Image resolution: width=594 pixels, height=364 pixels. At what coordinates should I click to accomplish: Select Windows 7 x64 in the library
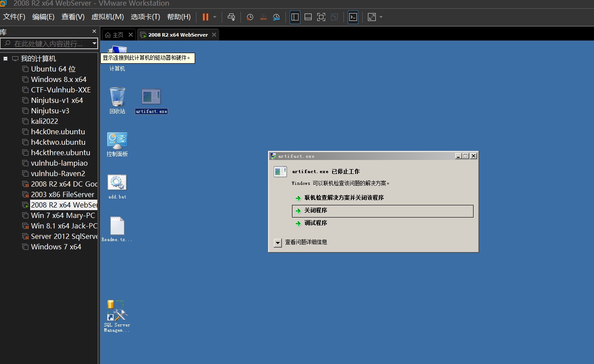[x=56, y=247]
